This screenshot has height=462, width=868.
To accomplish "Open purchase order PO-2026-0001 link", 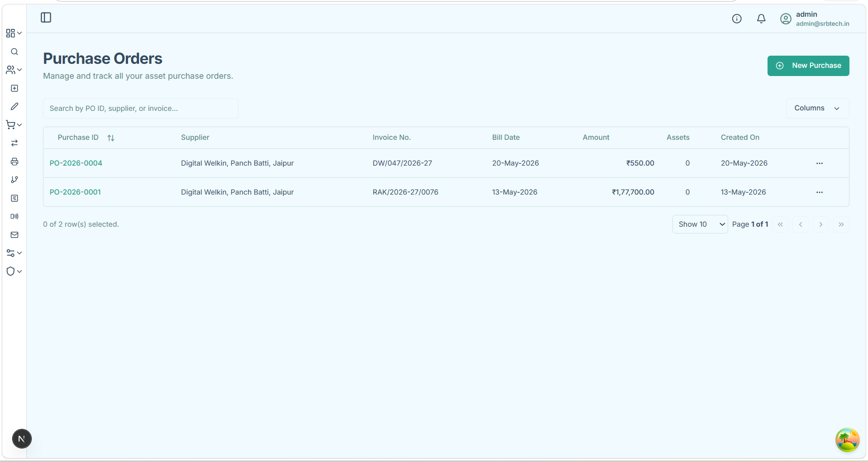I will click(x=75, y=192).
